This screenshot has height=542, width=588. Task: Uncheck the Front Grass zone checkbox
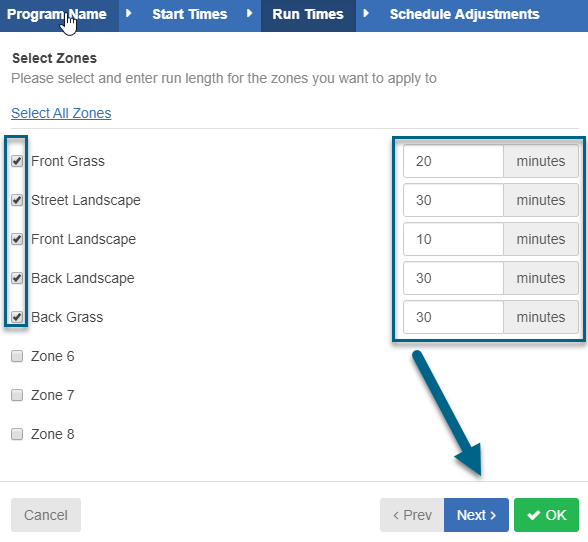pyautogui.click(x=17, y=161)
